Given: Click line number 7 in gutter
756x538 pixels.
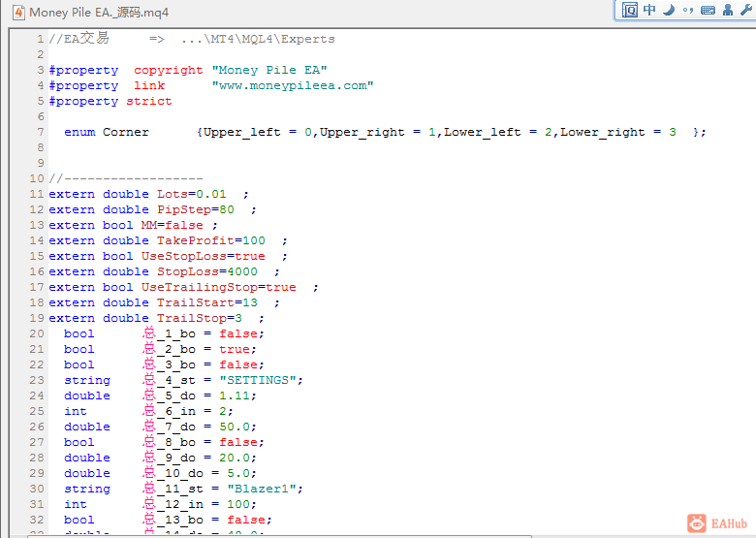Looking at the screenshot, I should tap(41, 132).
